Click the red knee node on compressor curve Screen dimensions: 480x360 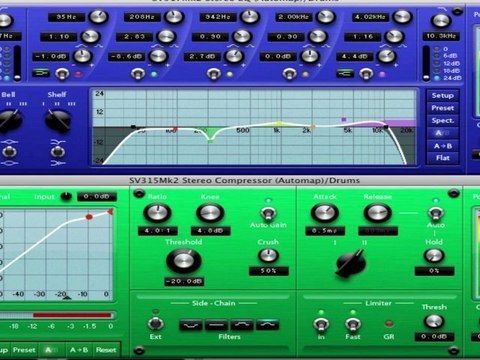pos(89,217)
